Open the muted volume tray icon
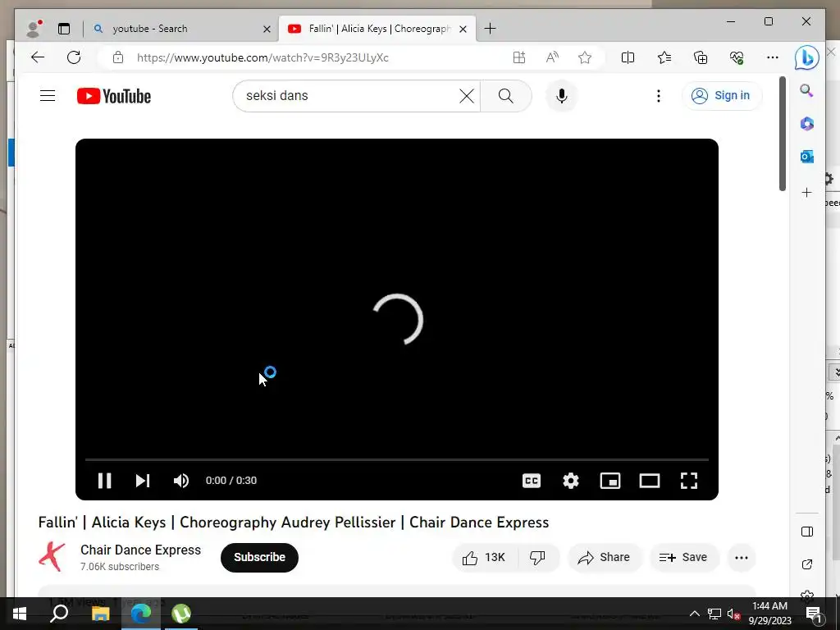 (734, 614)
